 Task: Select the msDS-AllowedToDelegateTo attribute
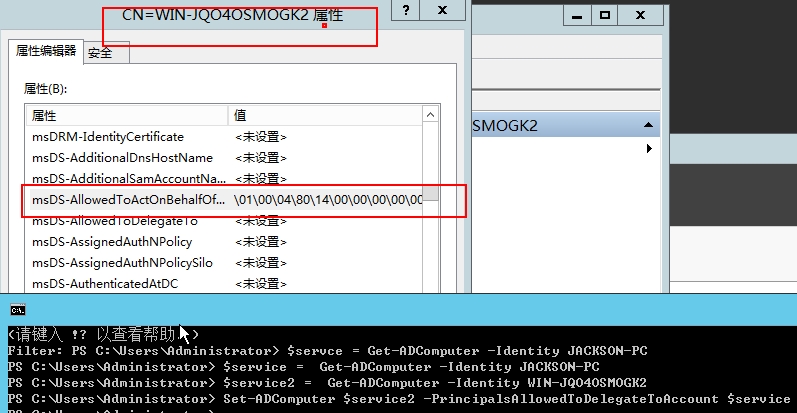115,221
